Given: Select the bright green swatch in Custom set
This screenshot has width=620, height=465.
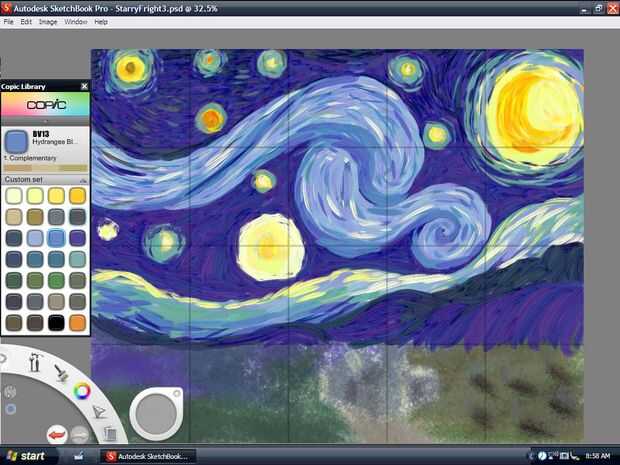Looking at the screenshot, I should pyautogui.click(x=56, y=280).
